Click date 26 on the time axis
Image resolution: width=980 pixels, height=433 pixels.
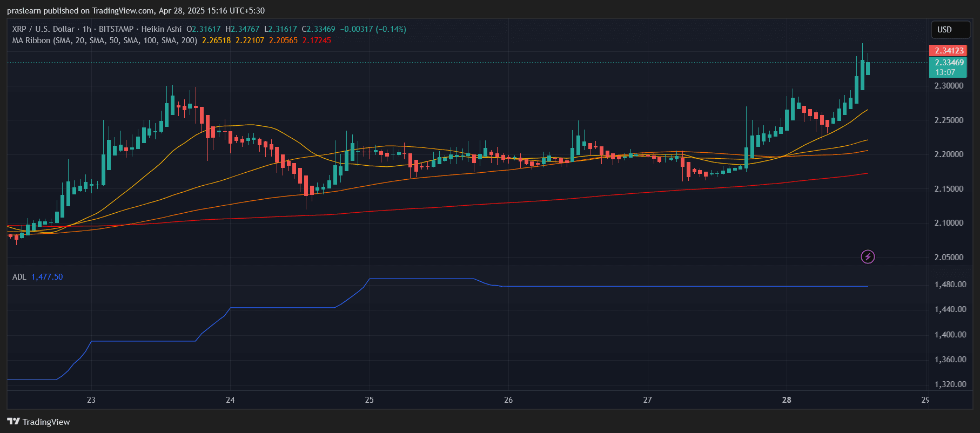508,400
